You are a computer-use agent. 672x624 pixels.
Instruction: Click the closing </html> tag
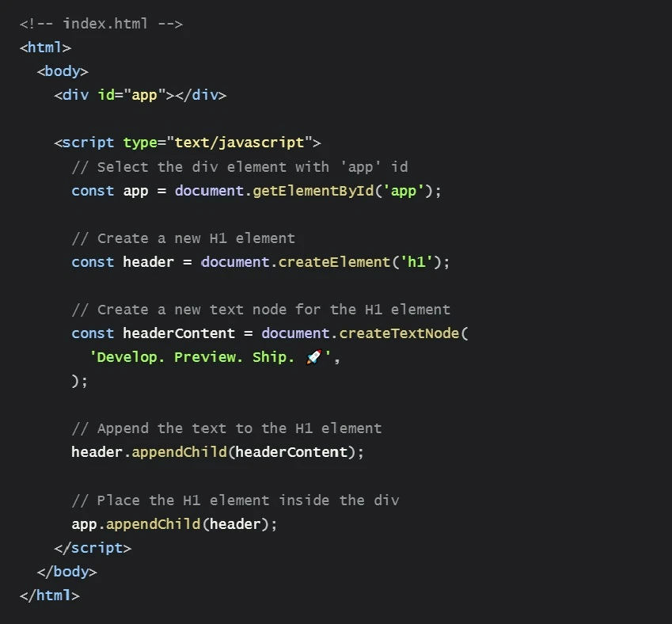(50, 595)
